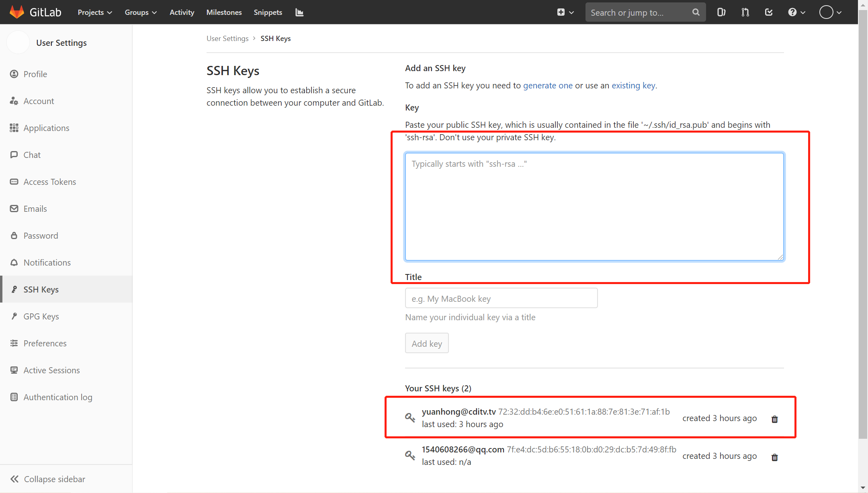This screenshot has width=868, height=493.
Task: Open the Snippets page
Action: pyautogui.click(x=268, y=12)
